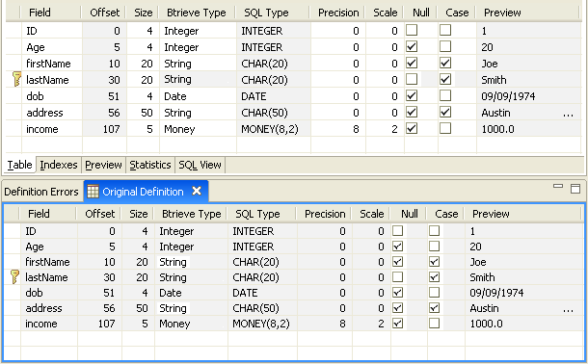Switch to the Definition Errors tab

[41, 192]
